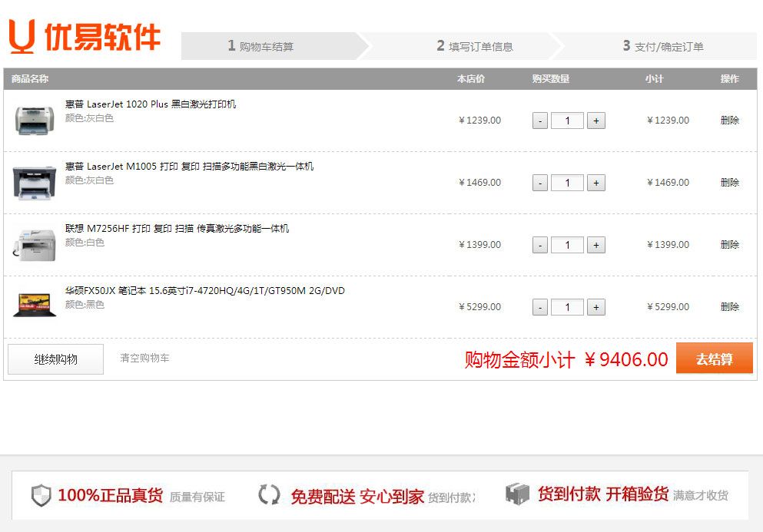763x532 pixels.
Task: Focus quantity field for 惠普 LaserJet 1020 Plus
Action: 567,121
